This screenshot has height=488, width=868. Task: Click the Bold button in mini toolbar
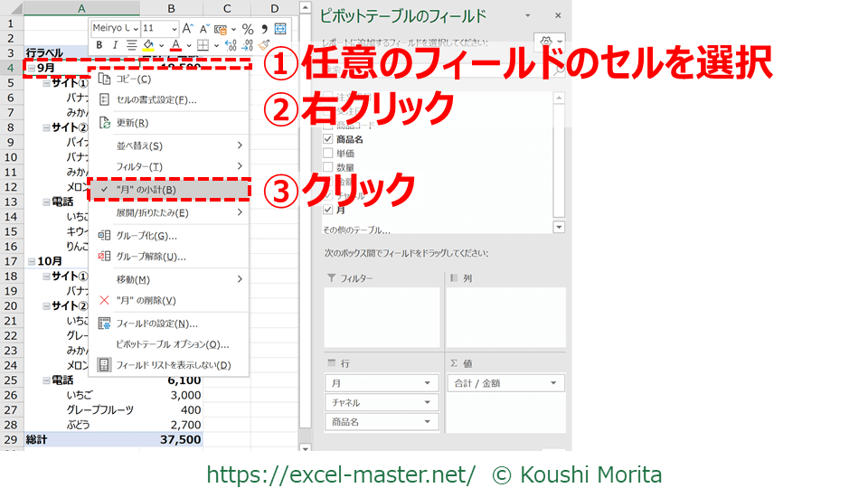[x=99, y=44]
